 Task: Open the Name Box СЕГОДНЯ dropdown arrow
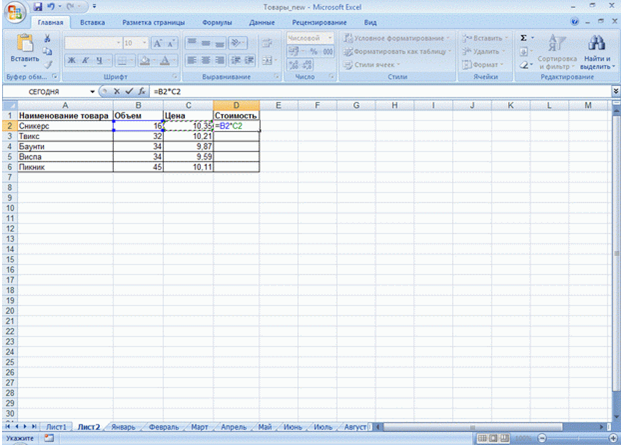(x=92, y=92)
